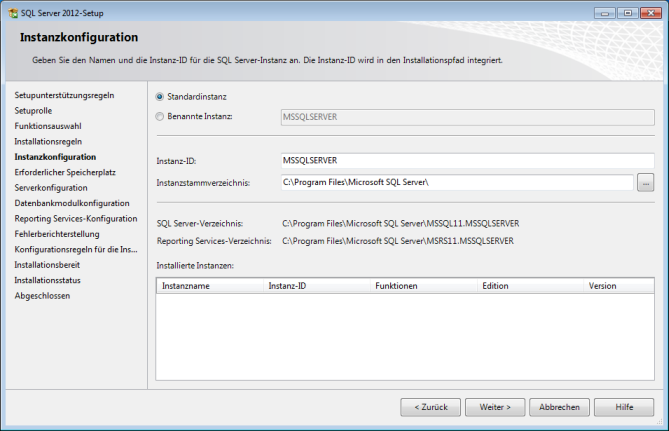
Task: Sort by Instanzname column header
Action: pyautogui.click(x=210, y=286)
